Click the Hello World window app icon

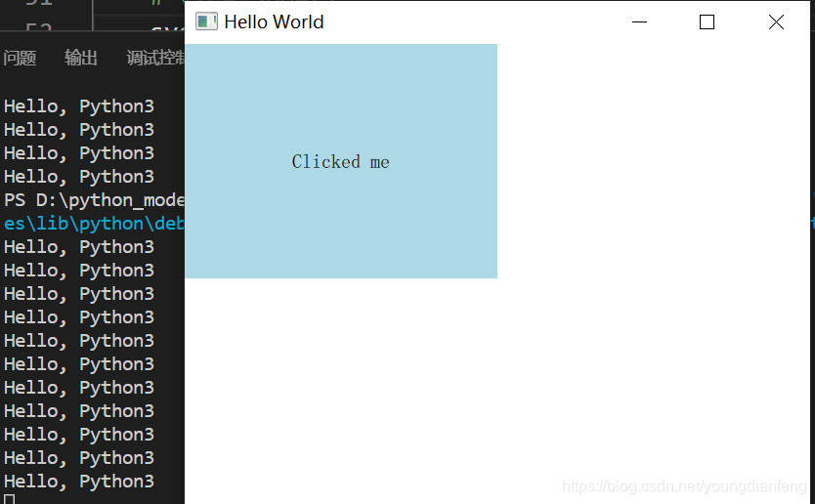tap(206, 21)
